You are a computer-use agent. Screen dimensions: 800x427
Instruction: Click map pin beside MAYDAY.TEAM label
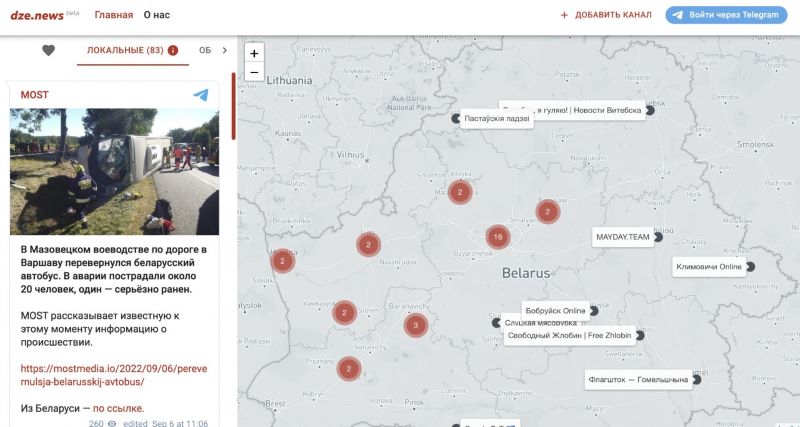pyautogui.click(x=660, y=237)
